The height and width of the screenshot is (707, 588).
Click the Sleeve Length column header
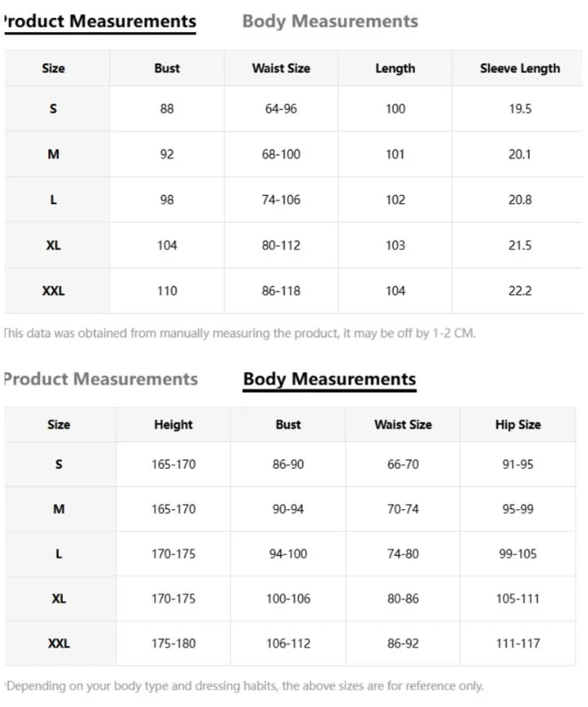pos(520,68)
